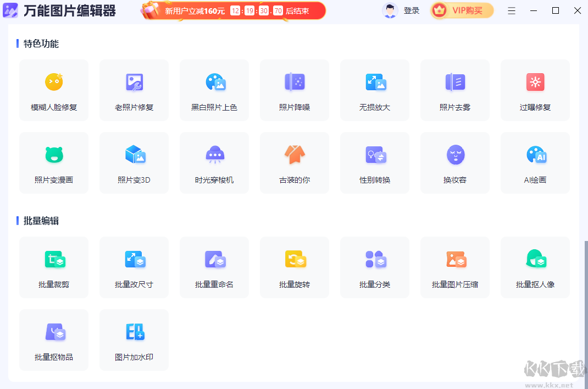Select the 照片去雾 feature
Viewport: 588px width, 389px height.
point(454,90)
